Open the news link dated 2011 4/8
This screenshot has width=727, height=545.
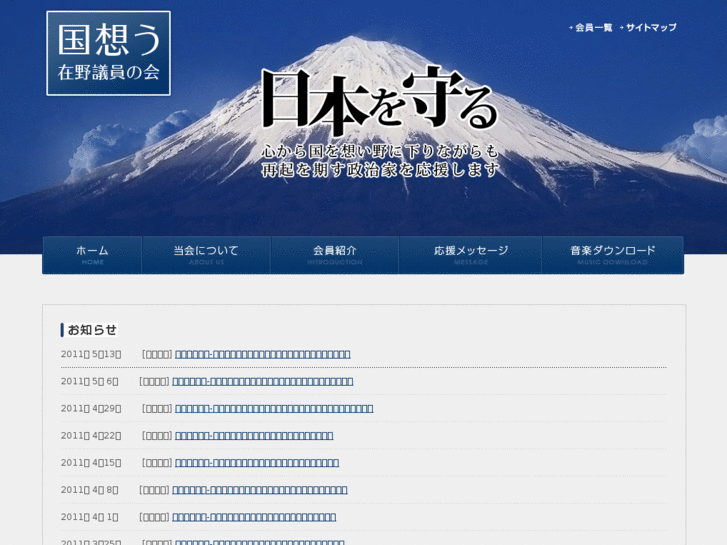tap(260, 490)
